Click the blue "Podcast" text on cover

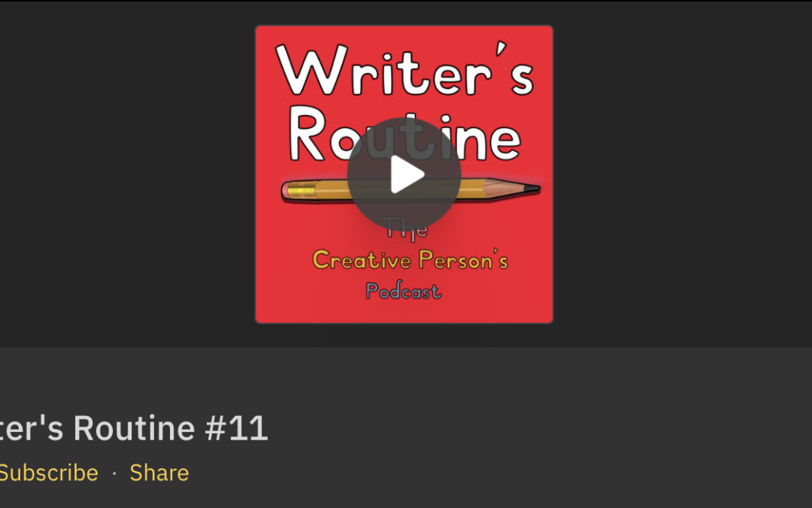[x=403, y=291]
